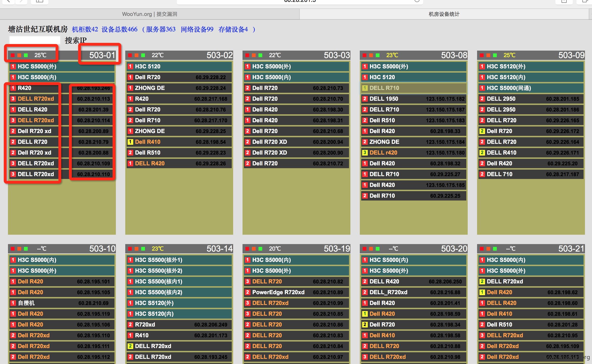Click Dell R720 XD row 60.28.200.94

296,142
